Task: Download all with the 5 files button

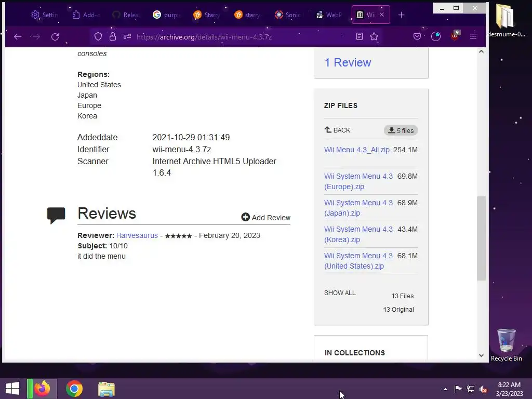Action: [401, 130]
